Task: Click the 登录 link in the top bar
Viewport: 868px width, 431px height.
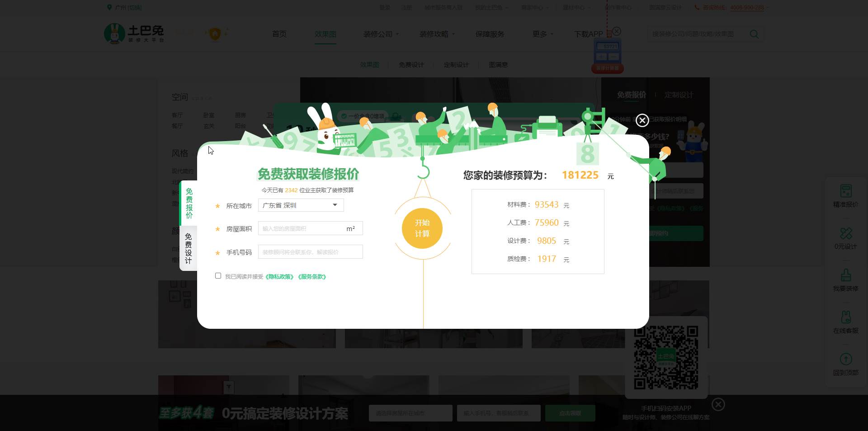Action: pyautogui.click(x=385, y=7)
